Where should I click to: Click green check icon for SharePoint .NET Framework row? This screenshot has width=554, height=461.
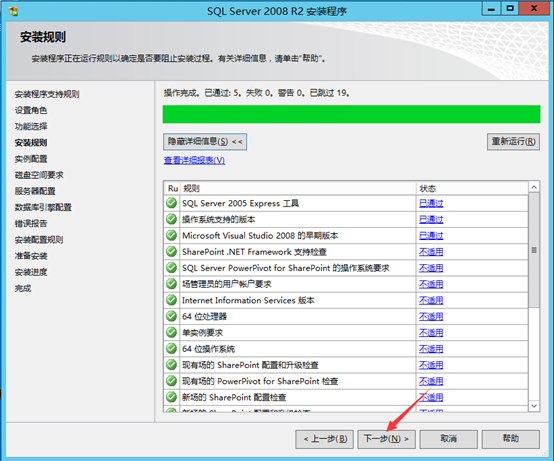(x=171, y=252)
